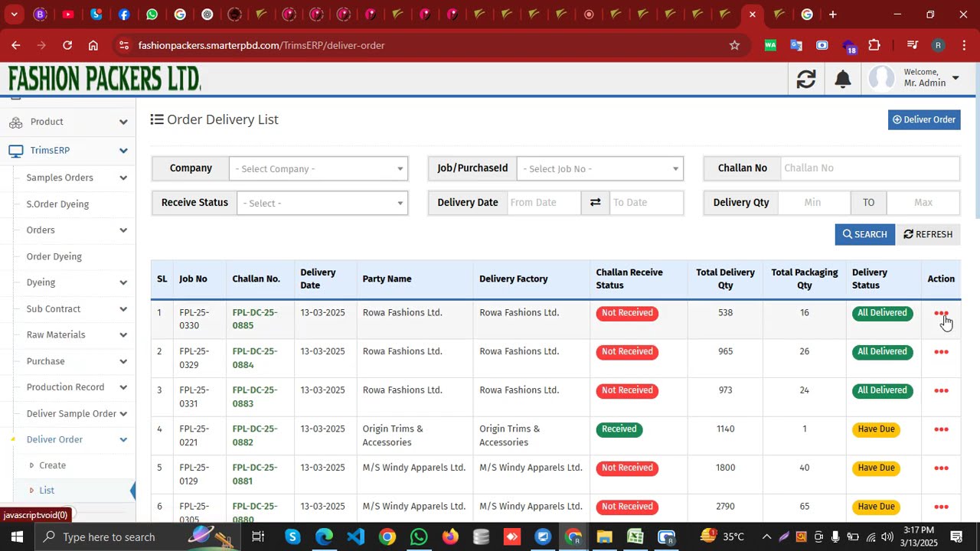This screenshot has height=551, width=980.
Task: Go to browser home page icon
Action: [93, 45]
